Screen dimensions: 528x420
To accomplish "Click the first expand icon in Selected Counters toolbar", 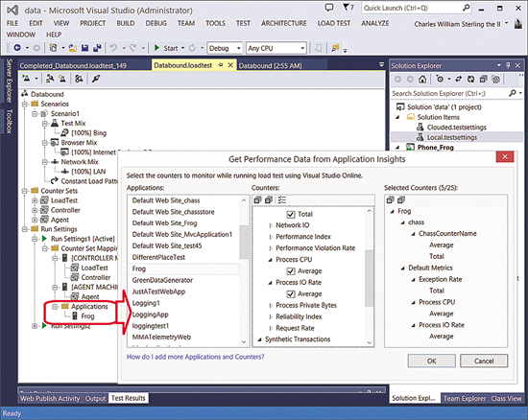I will click(391, 200).
